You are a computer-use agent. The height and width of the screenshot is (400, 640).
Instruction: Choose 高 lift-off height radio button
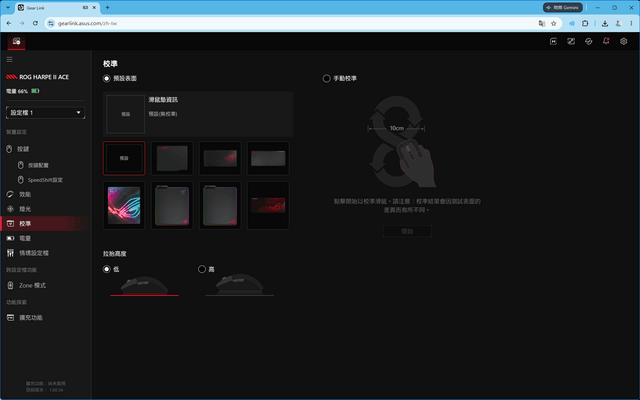point(202,269)
